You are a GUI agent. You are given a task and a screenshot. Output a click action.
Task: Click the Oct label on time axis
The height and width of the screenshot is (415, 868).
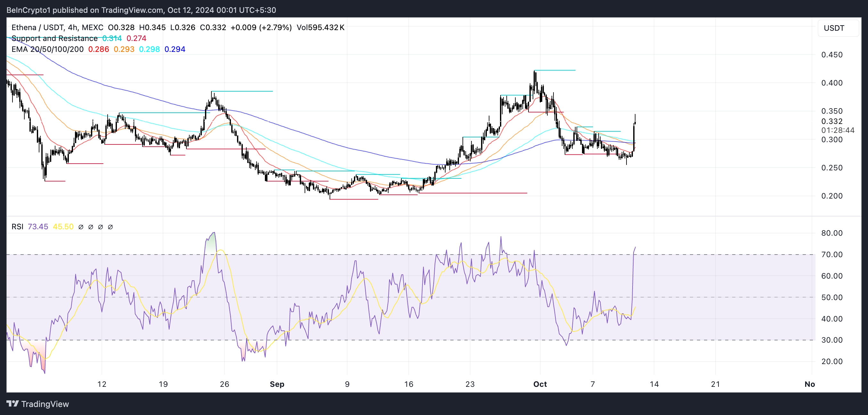tap(540, 384)
